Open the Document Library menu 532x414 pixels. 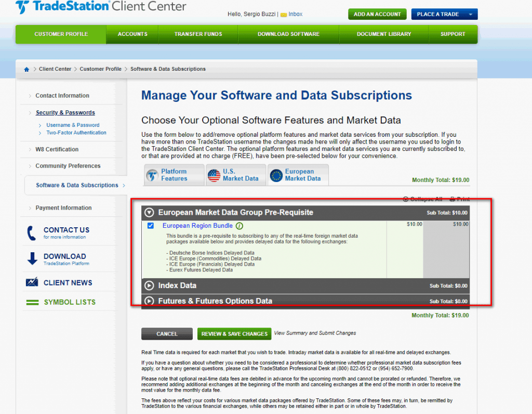[x=384, y=34]
